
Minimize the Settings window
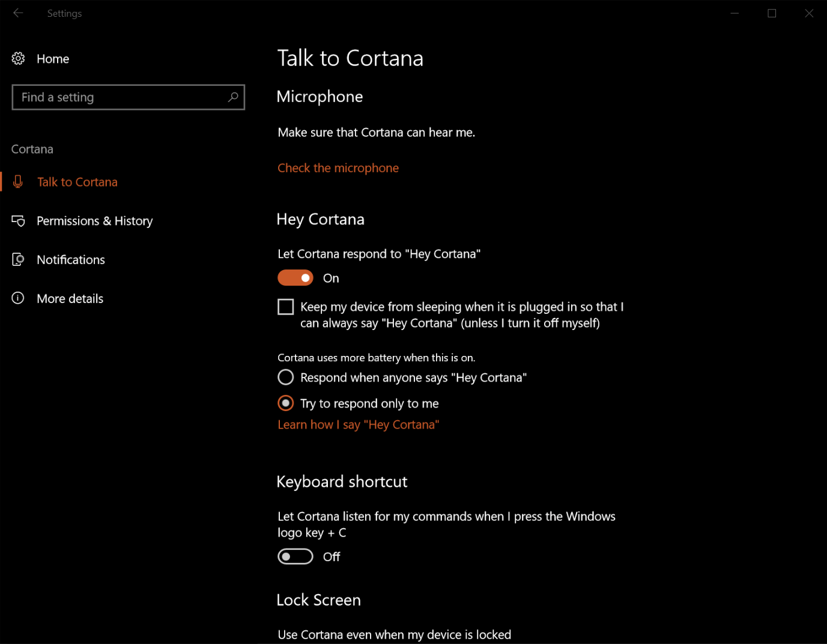(x=735, y=13)
